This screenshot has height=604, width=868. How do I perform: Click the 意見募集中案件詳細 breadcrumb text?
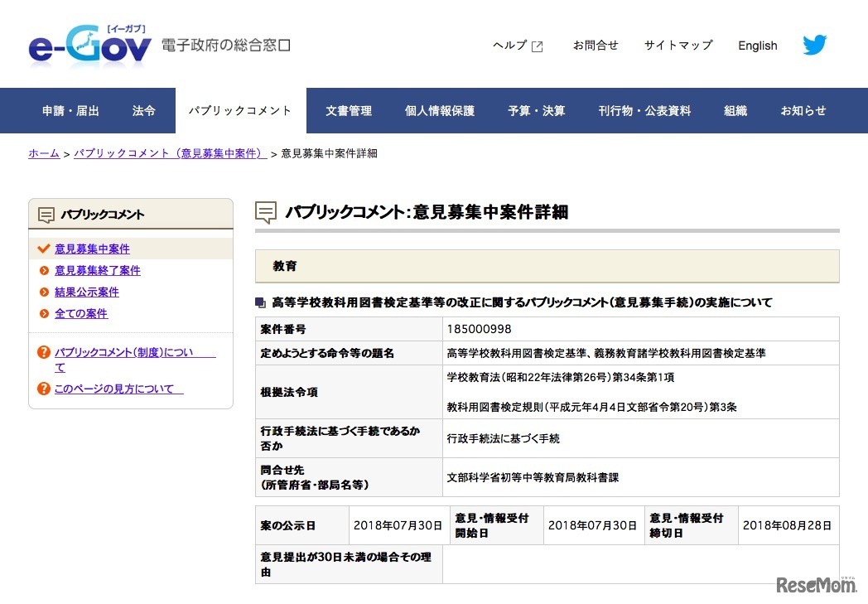pos(330,153)
